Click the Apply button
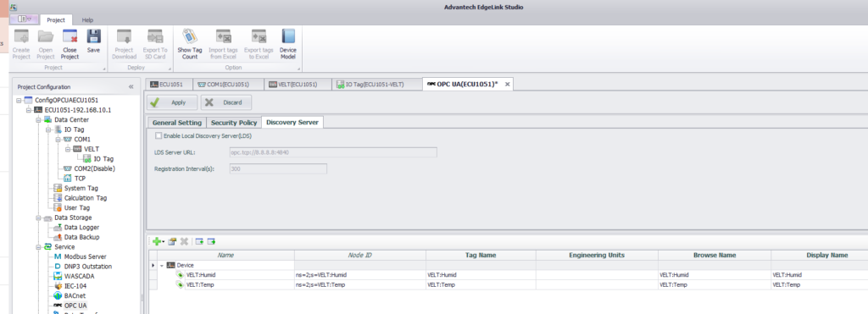This screenshot has width=868, height=314. click(x=171, y=102)
